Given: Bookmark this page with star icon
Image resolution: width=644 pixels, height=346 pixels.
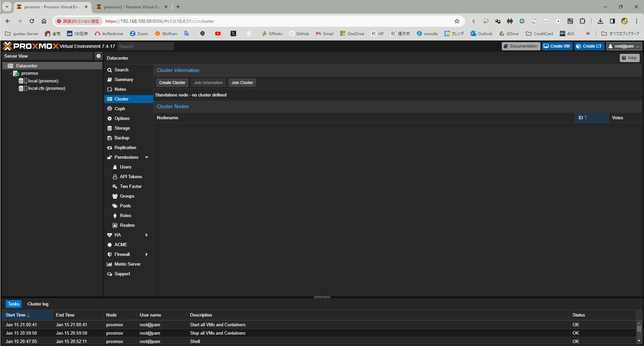Looking at the screenshot, I should coord(457,21).
